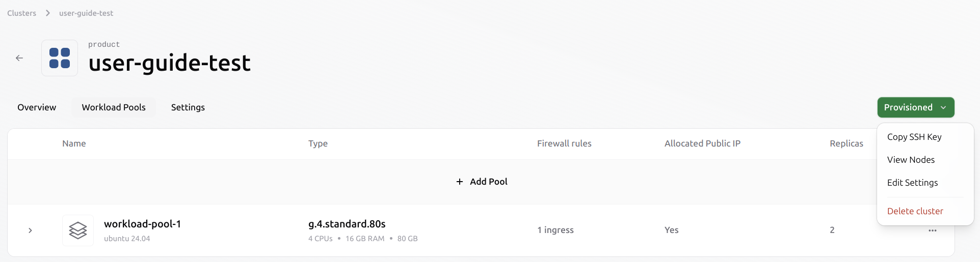
Task: Click the Provisioned dropdown chevron arrow
Action: pyautogui.click(x=943, y=107)
